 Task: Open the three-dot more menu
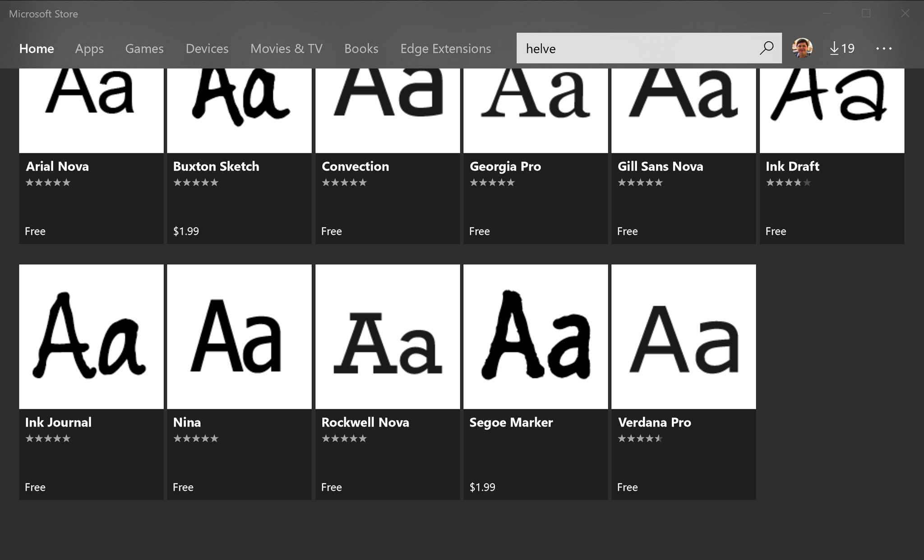click(883, 48)
